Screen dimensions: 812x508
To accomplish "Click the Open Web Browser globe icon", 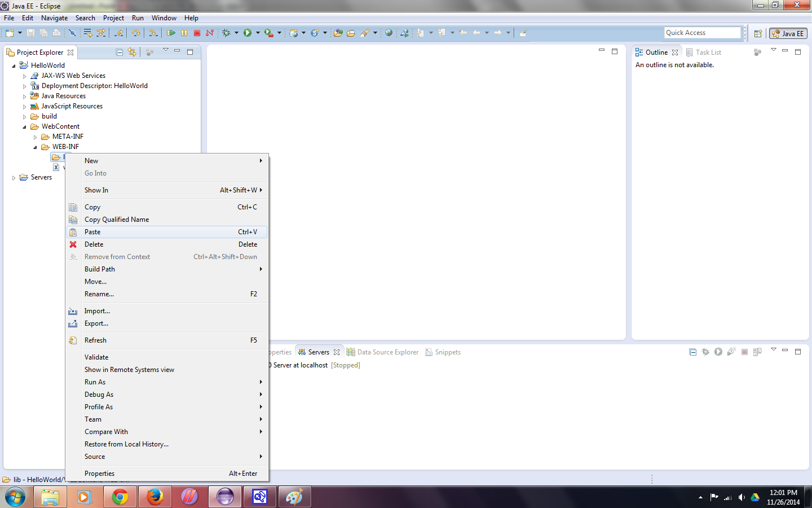I will (x=389, y=33).
